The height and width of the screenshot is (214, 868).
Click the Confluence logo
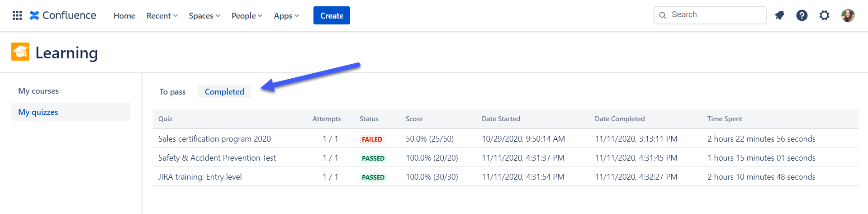(63, 15)
